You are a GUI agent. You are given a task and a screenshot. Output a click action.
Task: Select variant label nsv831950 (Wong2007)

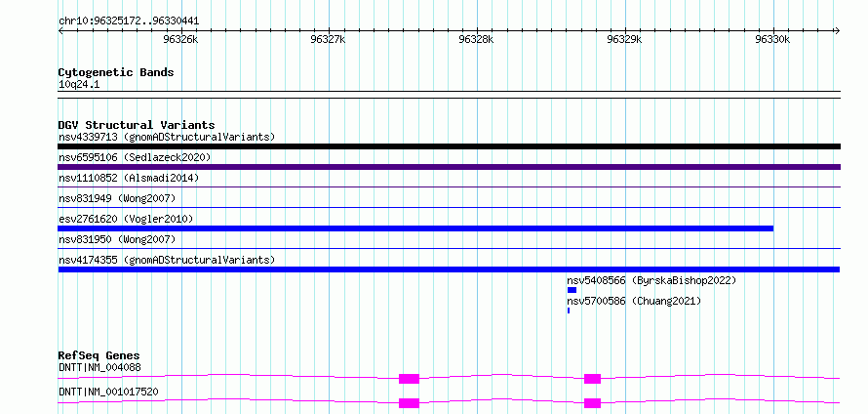(117, 239)
